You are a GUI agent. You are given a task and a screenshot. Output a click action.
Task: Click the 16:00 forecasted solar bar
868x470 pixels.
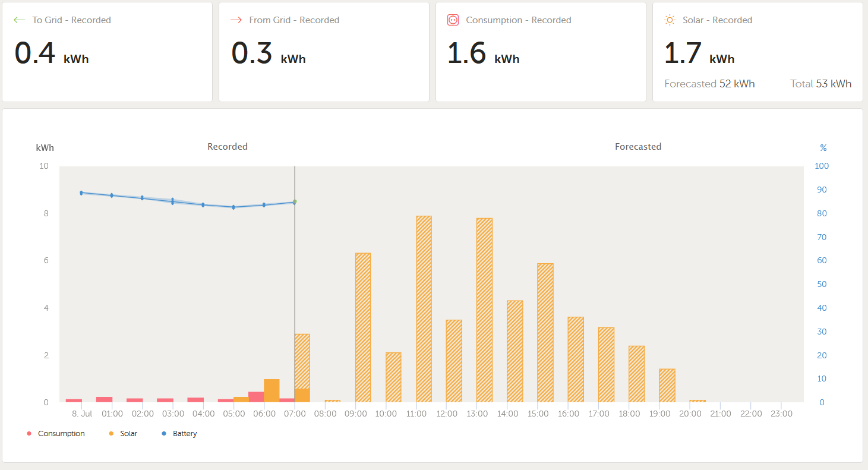[576, 359]
